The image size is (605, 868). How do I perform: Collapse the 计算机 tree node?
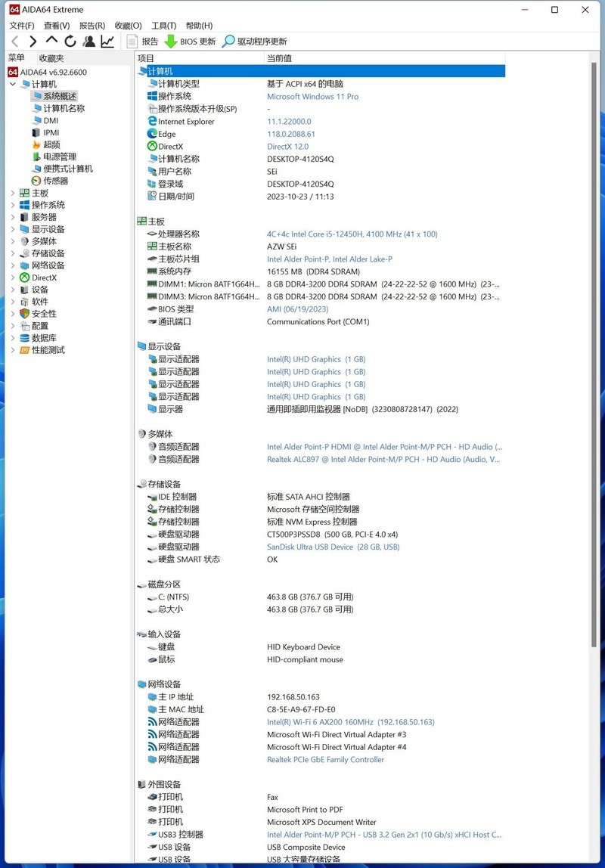click(12, 84)
